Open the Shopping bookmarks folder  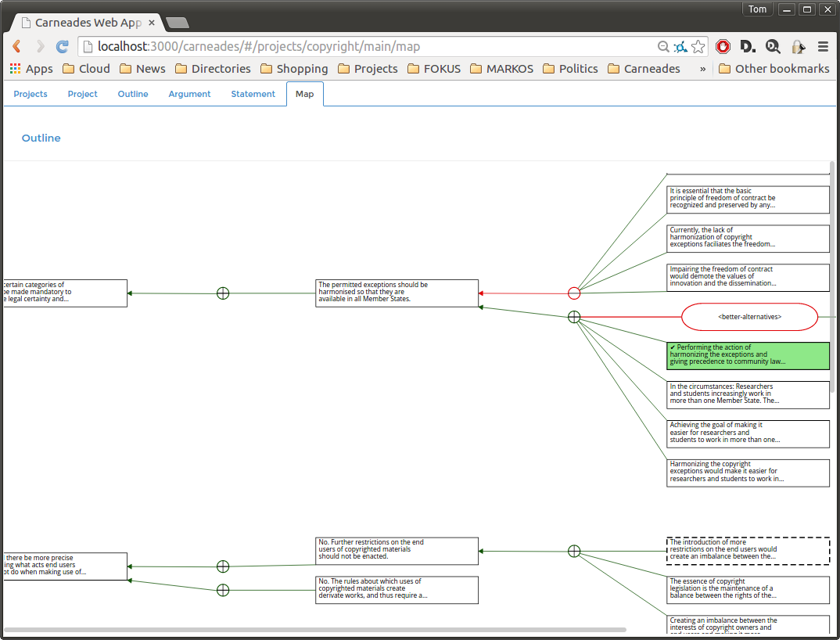pos(294,69)
